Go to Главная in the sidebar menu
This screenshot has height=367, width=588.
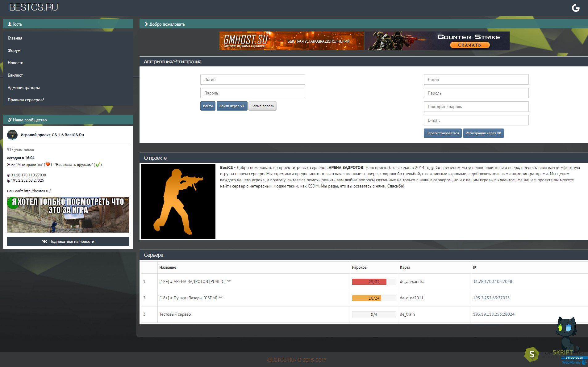(15, 38)
